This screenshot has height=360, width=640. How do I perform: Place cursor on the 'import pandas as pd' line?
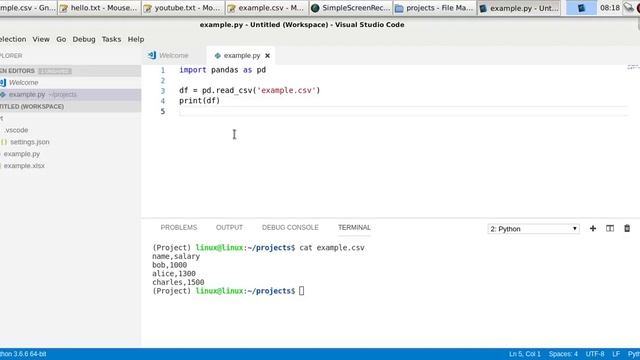222,70
